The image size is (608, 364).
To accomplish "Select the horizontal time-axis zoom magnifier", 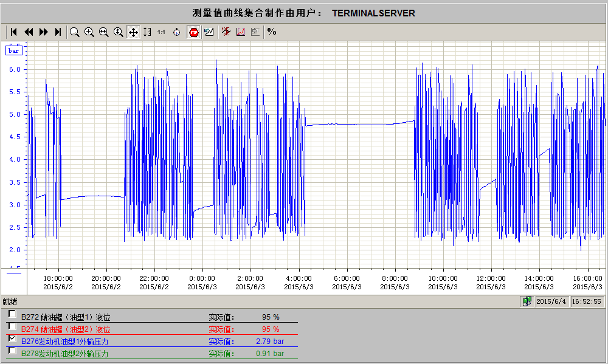I will coord(103,32).
